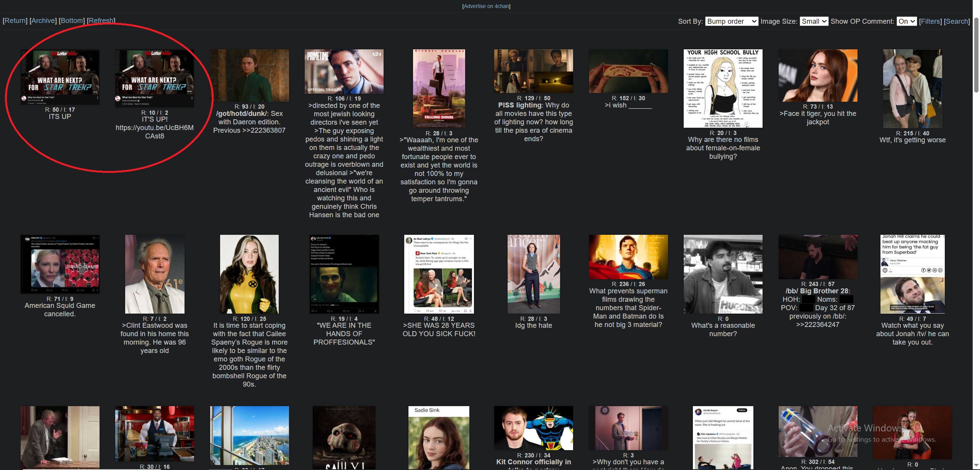The image size is (980, 470).
Task: Open the Saw XI poster thumbnail
Action: tap(344, 438)
